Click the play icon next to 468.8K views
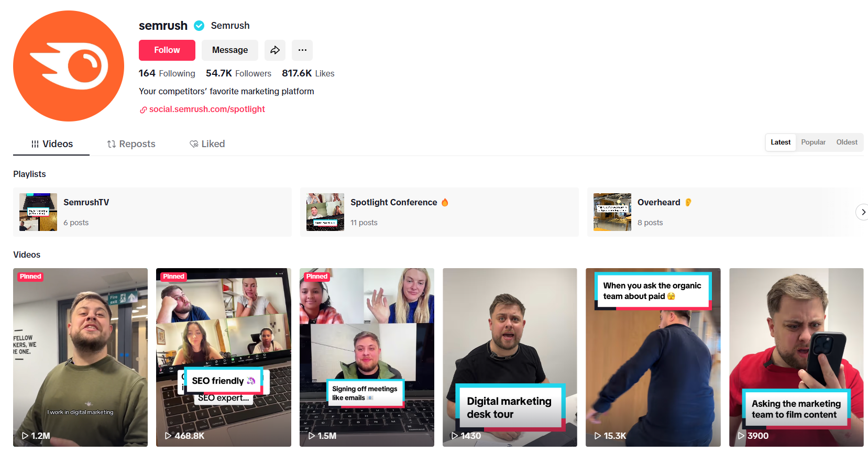The height and width of the screenshot is (453, 868). pos(168,436)
